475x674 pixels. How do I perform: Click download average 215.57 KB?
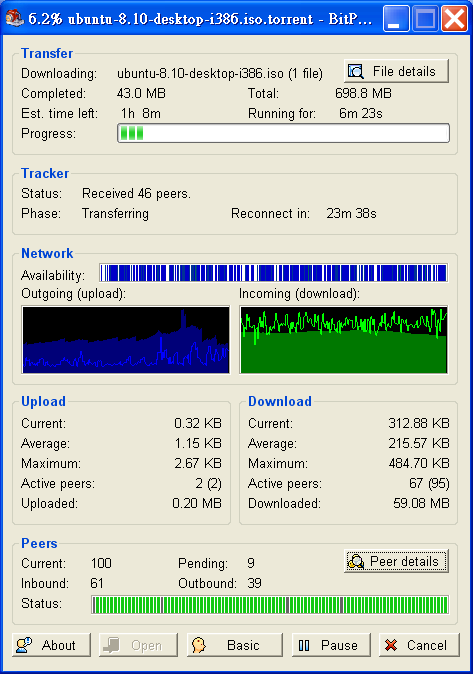click(419, 443)
